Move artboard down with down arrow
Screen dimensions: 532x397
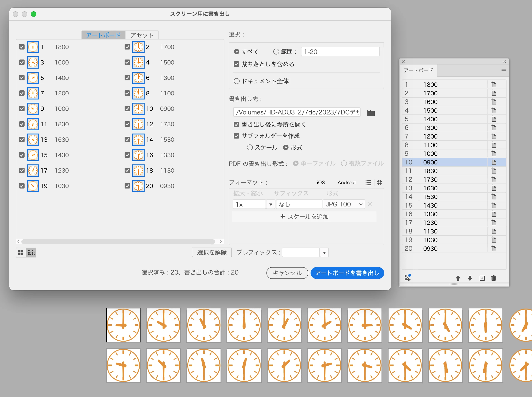point(470,278)
